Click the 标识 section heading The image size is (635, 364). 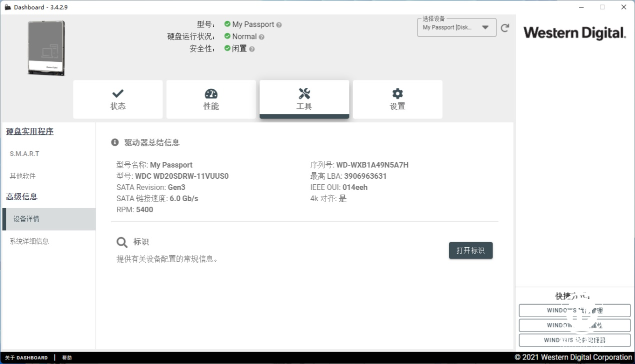pyautogui.click(x=141, y=242)
